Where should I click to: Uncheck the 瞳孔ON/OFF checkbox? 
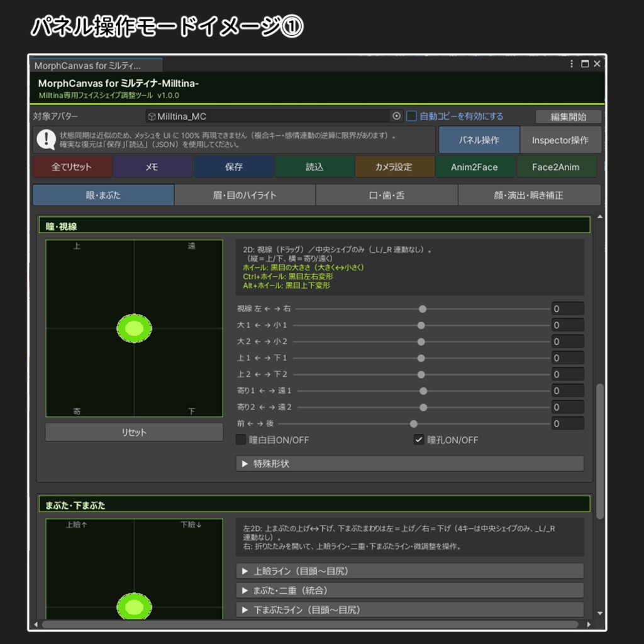[418, 440]
